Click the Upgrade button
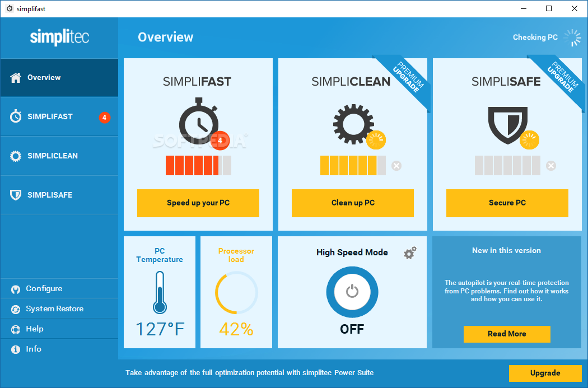The height and width of the screenshot is (388, 588). point(545,373)
